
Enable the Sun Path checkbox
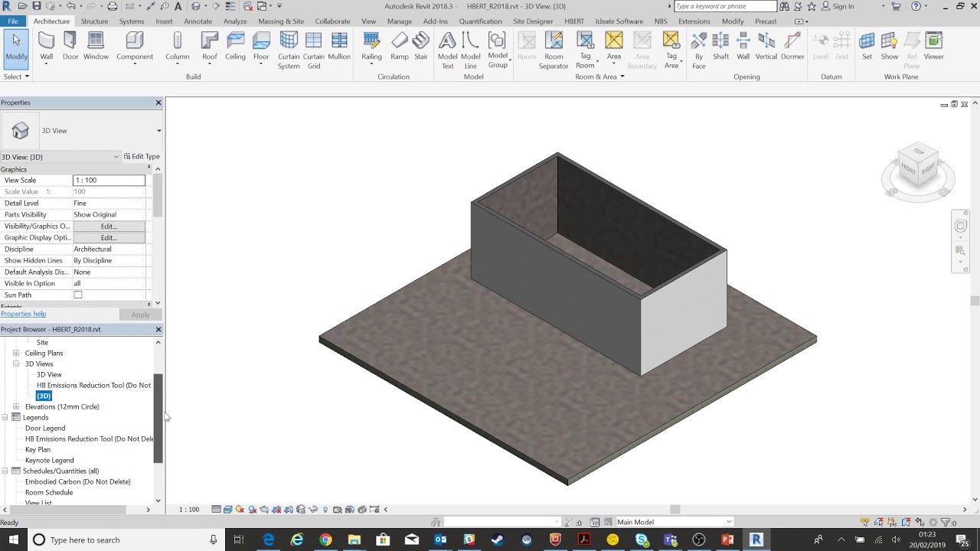78,295
